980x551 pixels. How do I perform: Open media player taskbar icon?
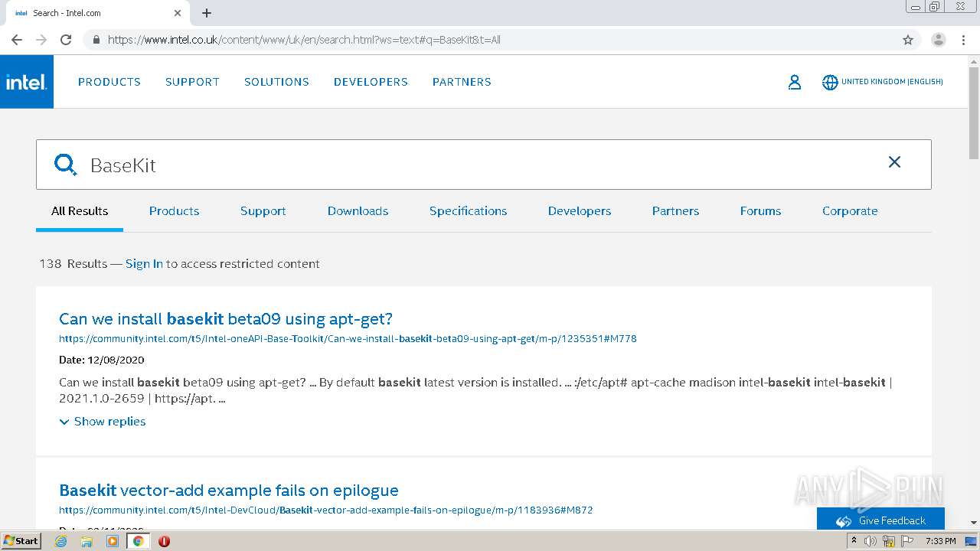coord(113,541)
